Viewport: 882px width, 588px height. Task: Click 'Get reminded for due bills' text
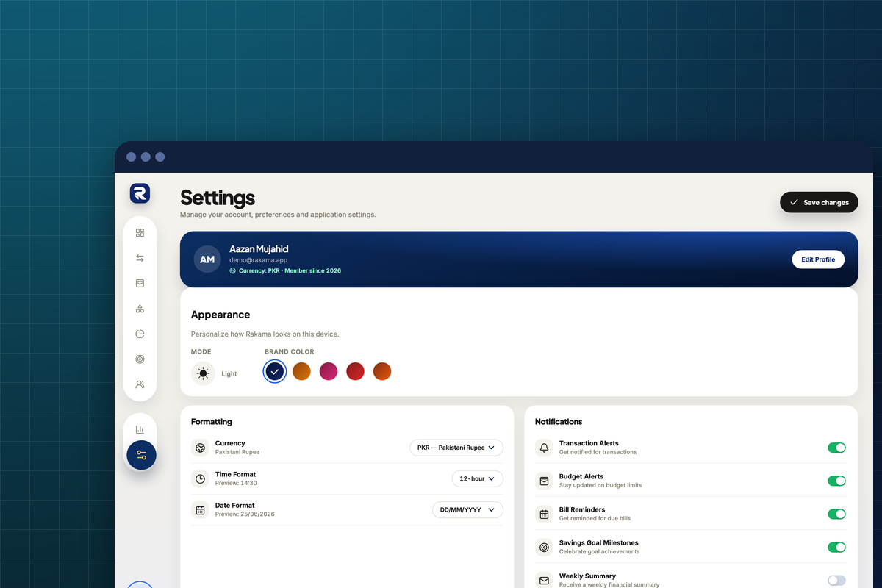point(595,518)
